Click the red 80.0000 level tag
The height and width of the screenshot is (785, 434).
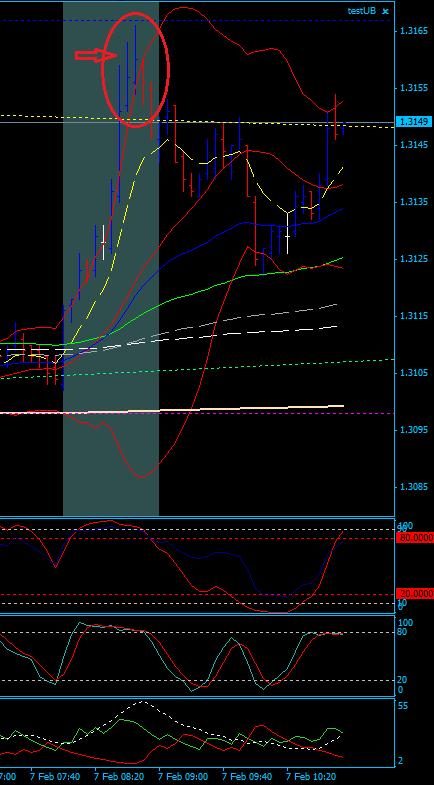click(414, 538)
